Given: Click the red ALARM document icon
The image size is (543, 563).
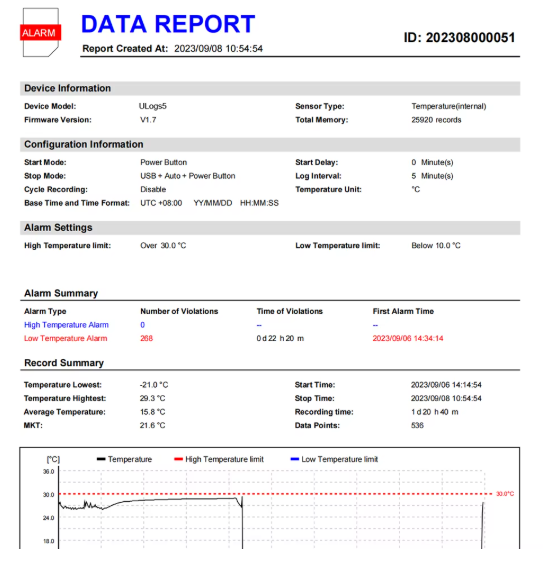Looking at the screenshot, I should pyautogui.click(x=40, y=32).
